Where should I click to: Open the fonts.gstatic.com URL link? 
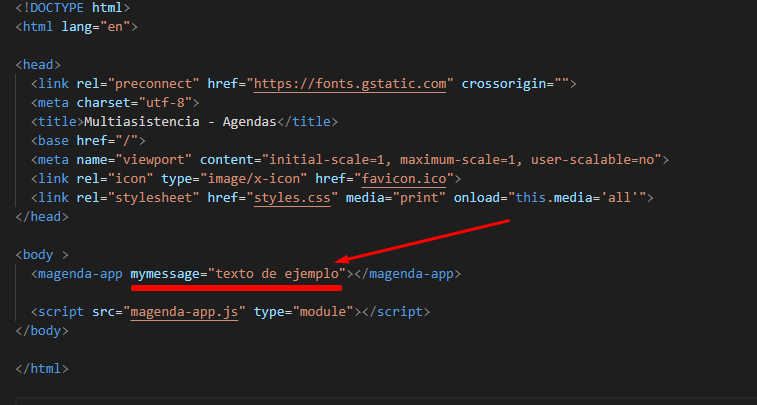point(350,83)
